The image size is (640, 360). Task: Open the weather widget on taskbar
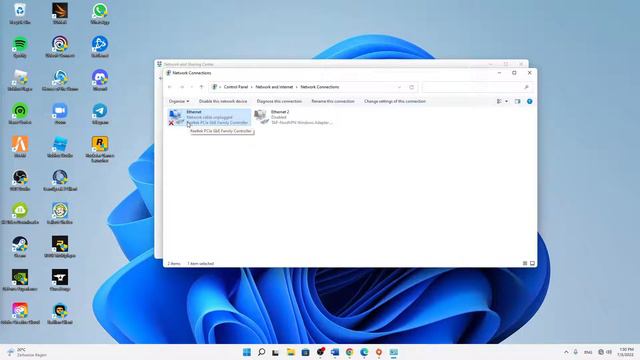(x=27, y=352)
